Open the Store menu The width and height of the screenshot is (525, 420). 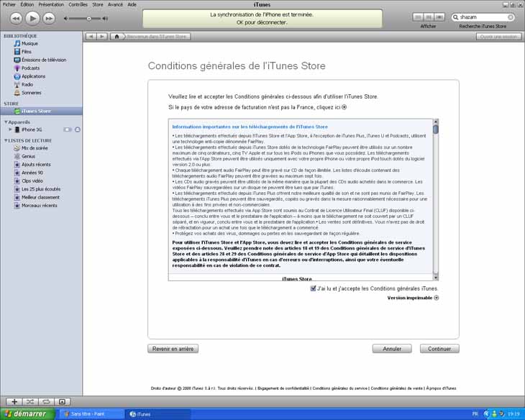point(97,4)
